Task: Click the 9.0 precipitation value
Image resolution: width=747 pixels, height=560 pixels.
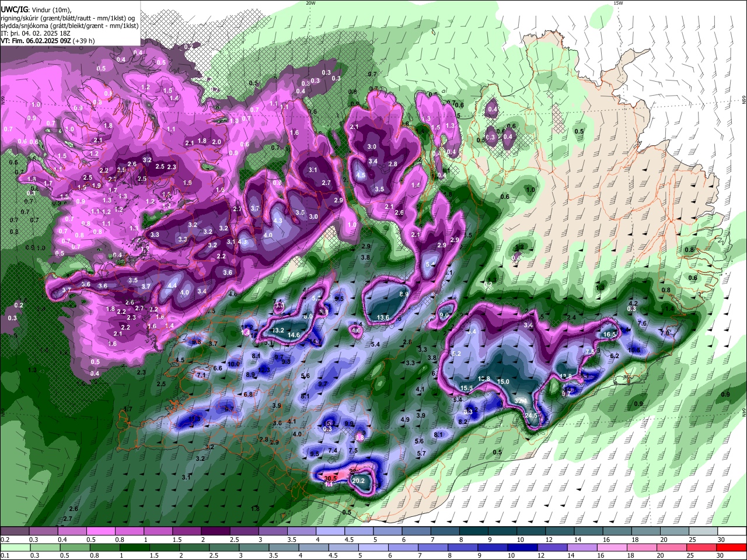Action: (444, 316)
